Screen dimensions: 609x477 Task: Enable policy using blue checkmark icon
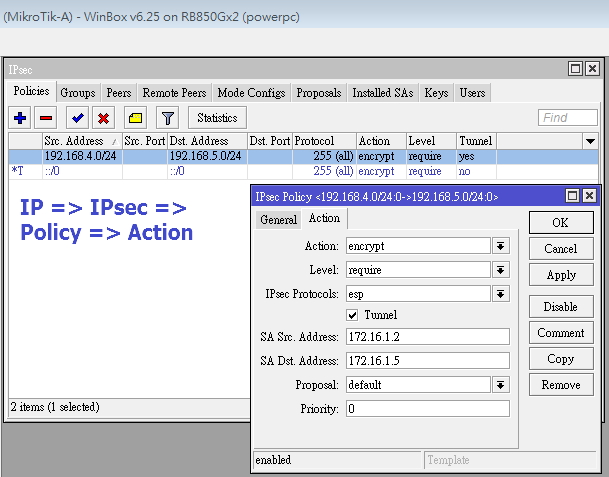(x=78, y=118)
